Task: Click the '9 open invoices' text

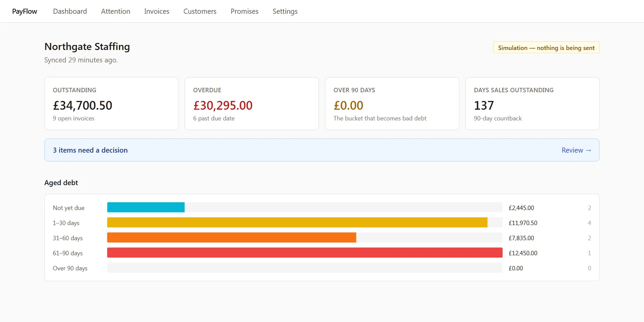Action: 74,118
